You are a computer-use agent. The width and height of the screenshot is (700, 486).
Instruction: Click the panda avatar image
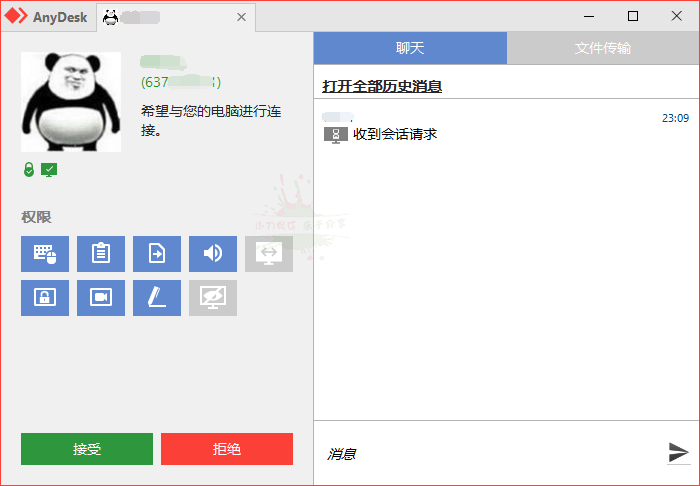(71, 102)
